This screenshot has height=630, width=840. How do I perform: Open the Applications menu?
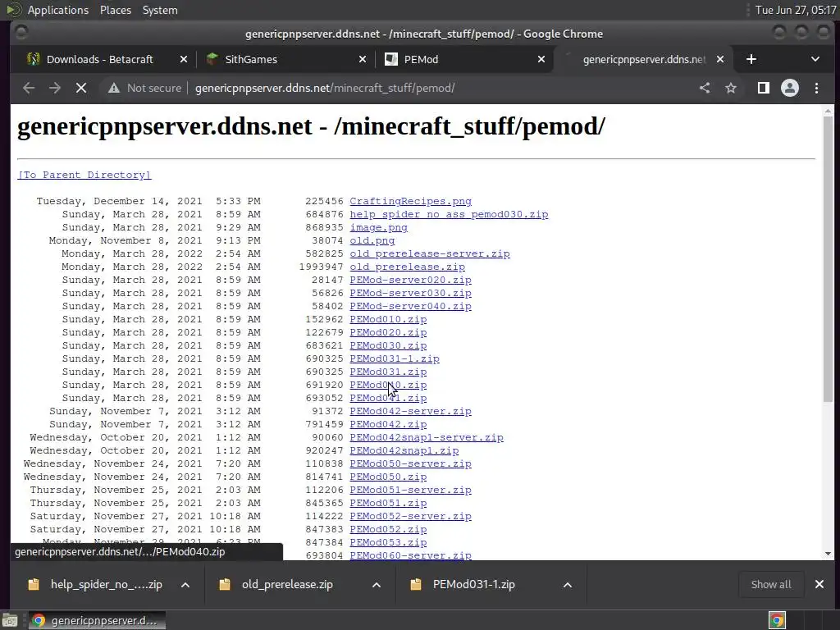(x=58, y=10)
